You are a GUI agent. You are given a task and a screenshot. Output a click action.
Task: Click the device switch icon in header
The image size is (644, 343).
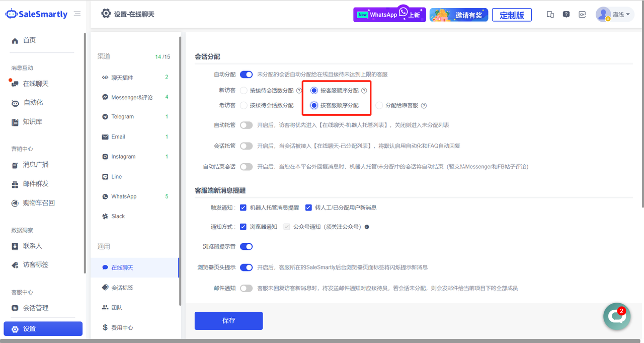[550, 15]
